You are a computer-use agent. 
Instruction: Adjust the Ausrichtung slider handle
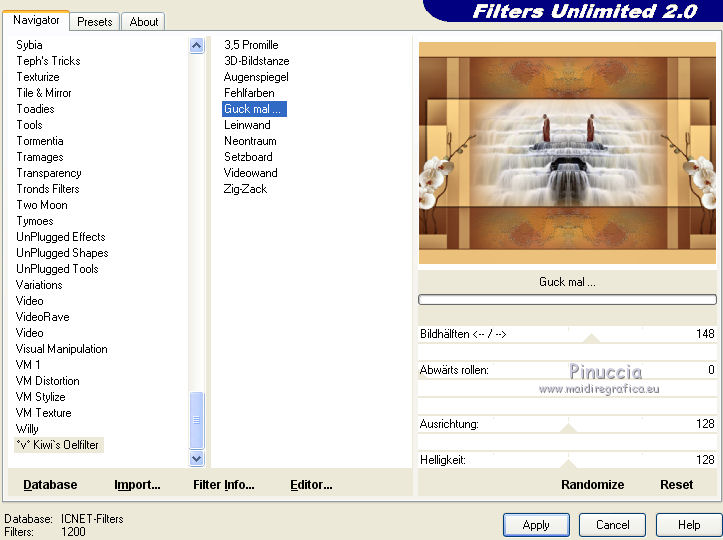tap(568, 428)
